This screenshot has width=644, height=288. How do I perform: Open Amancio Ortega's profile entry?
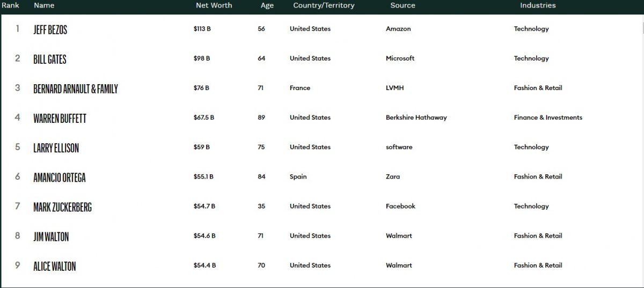(x=60, y=177)
